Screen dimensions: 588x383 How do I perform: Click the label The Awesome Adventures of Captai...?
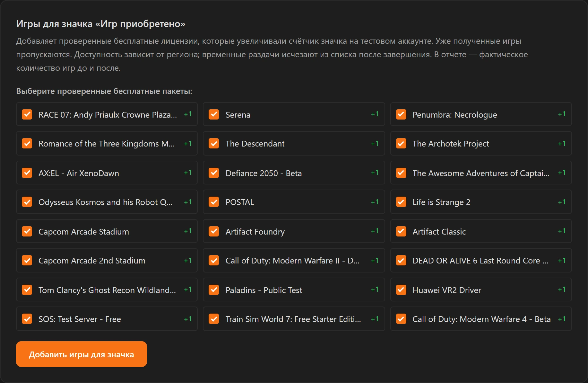coord(481,173)
